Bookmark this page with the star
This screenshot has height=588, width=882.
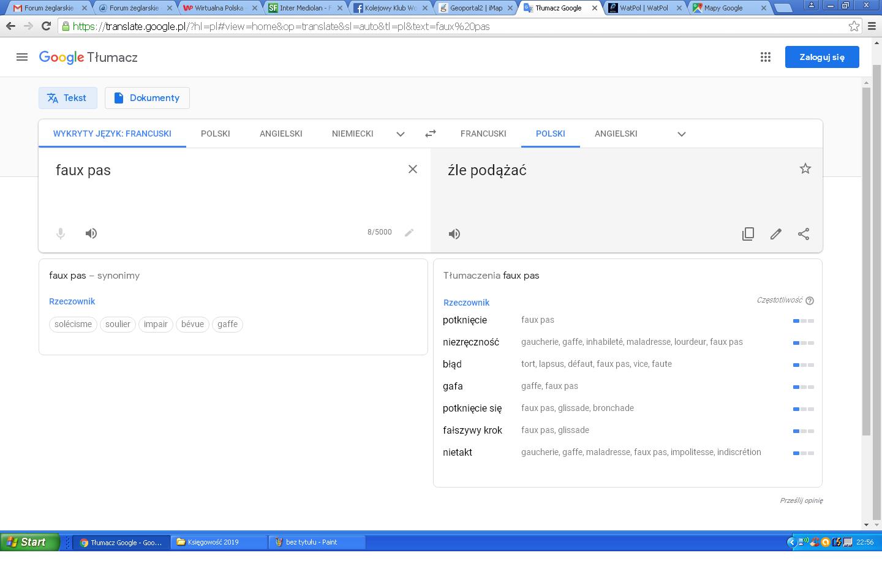click(854, 26)
